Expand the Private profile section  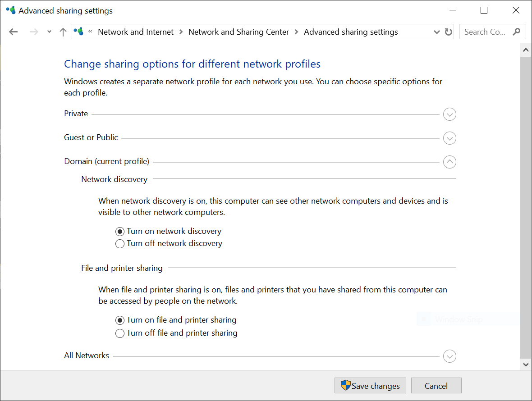click(x=449, y=114)
